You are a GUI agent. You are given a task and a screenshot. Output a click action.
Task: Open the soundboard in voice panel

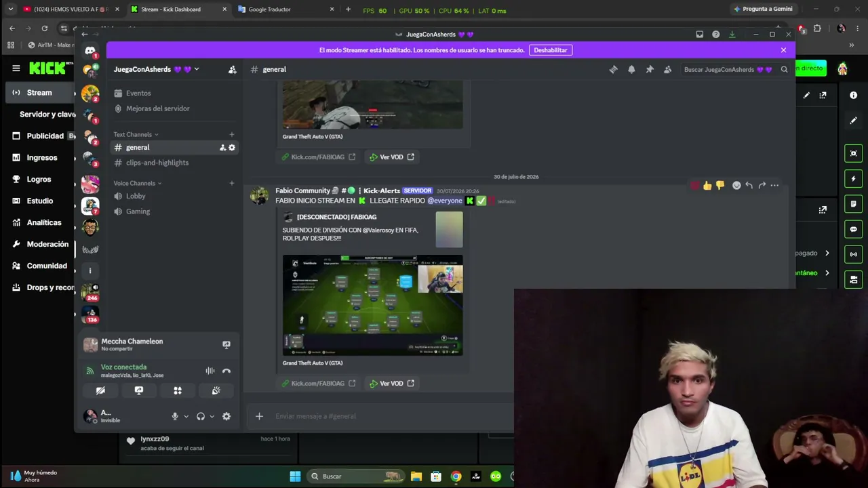tap(216, 390)
